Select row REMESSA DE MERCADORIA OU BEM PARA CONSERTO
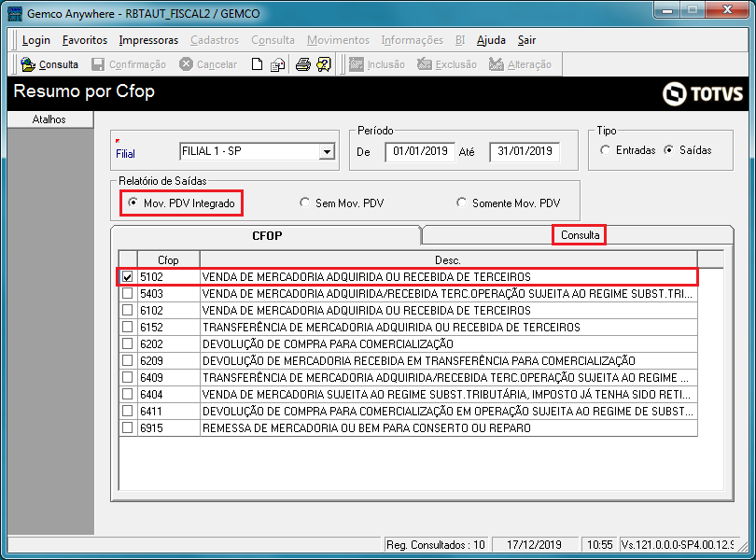Image resolution: width=756 pixels, height=560 pixels. (408, 427)
